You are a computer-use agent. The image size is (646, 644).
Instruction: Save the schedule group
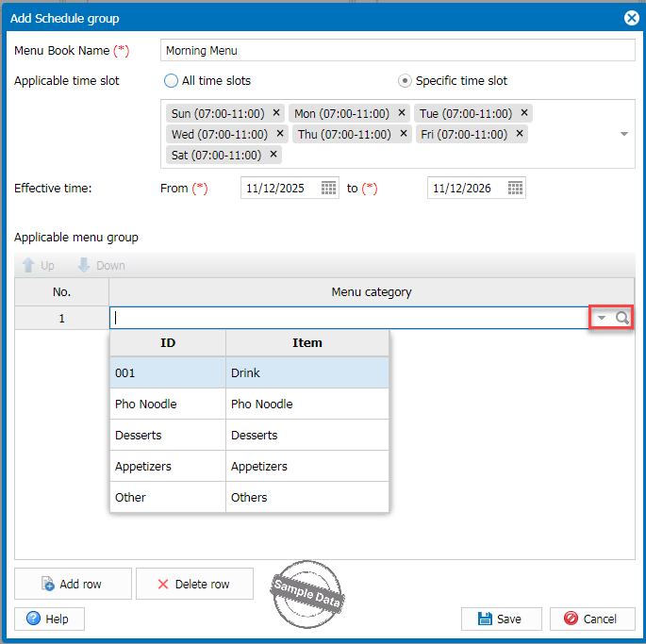click(501, 619)
